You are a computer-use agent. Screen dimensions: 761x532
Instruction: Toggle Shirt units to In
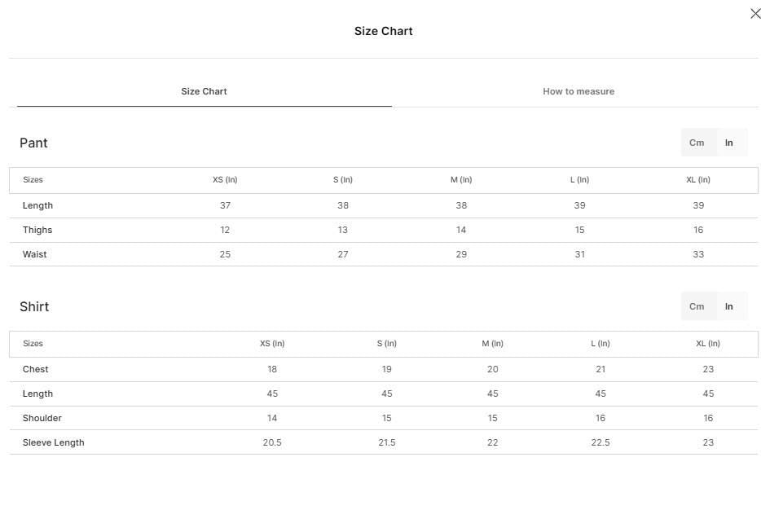[729, 306]
